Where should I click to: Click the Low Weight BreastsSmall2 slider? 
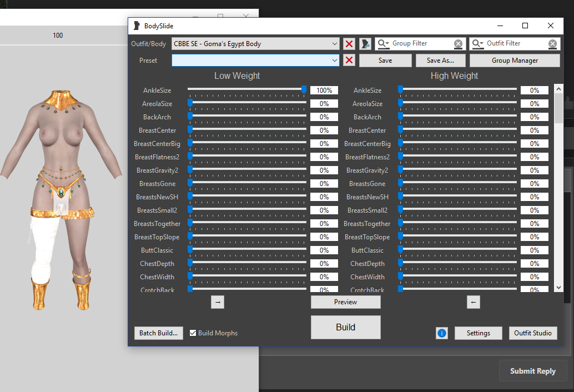(x=247, y=210)
